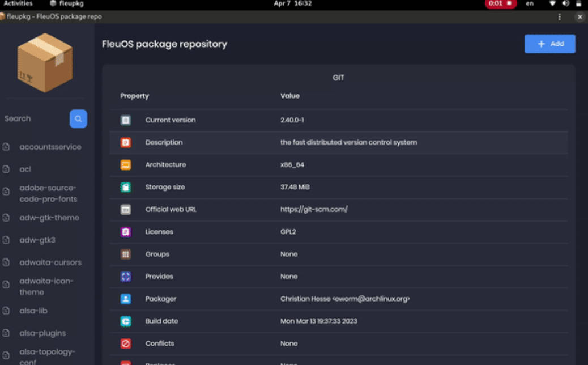Screen dimensions: 588x365
Task: Click the 'FleuOS package repository' heading
Action: pos(164,44)
